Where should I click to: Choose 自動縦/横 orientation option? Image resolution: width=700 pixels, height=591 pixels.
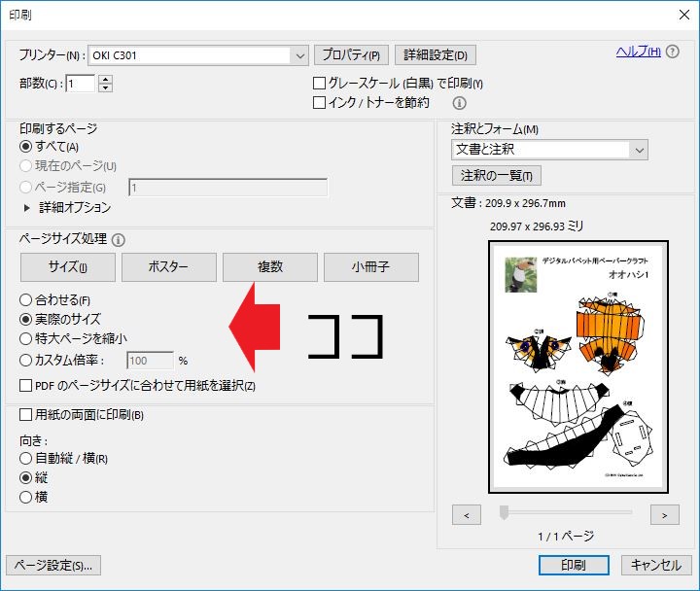[x=26, y=458]
